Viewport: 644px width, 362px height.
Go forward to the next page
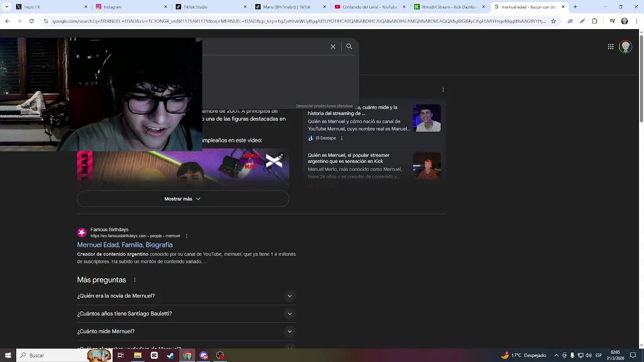tap(19, 21)
